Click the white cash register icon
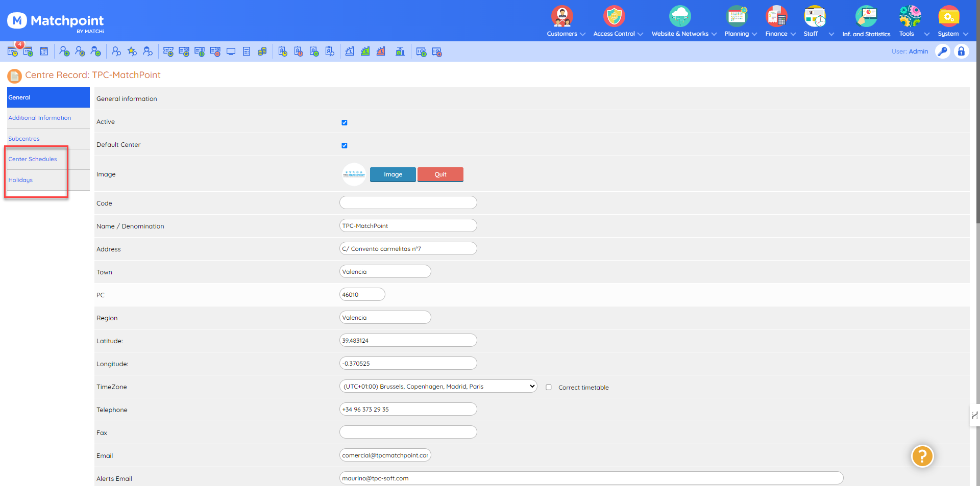 tap(350, 52)
